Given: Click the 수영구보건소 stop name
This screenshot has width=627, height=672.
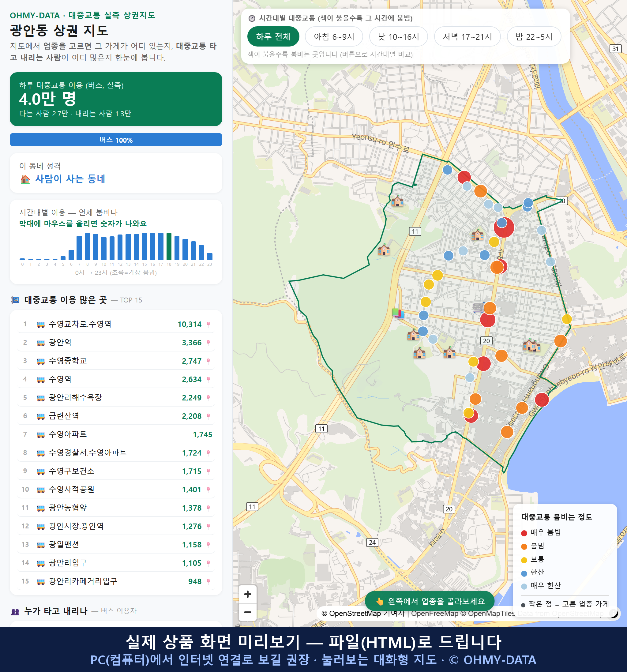Looking at the screenshot, I should pos(71,471).
